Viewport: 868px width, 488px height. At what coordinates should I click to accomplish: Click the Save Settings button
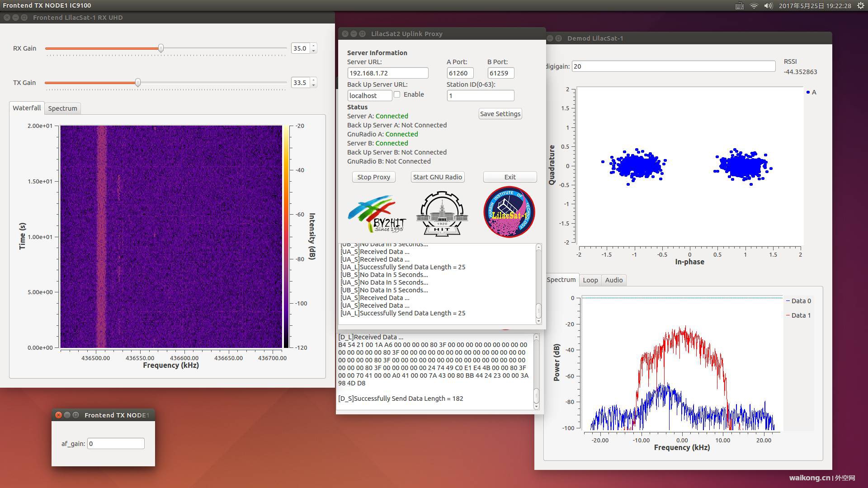(x=500, y=114)
